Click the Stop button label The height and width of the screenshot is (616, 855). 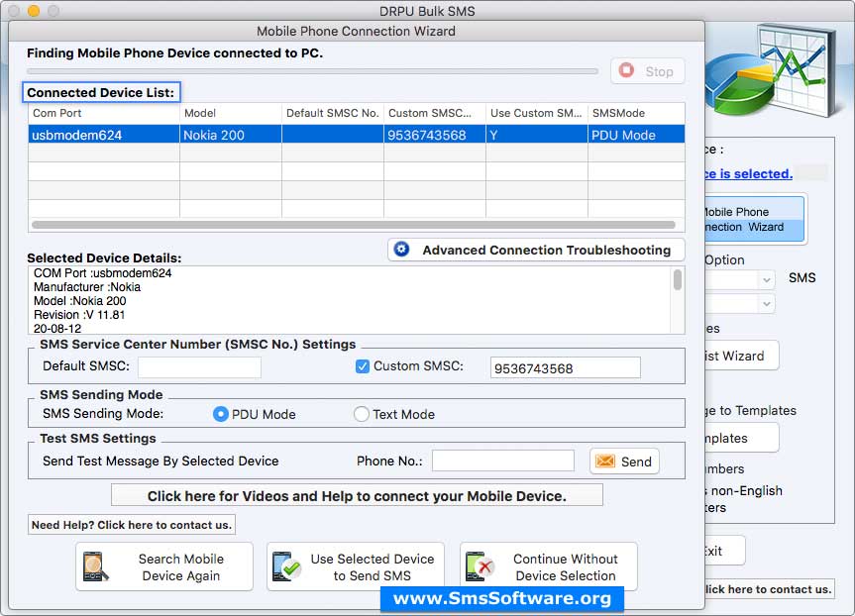click(659, 71)
